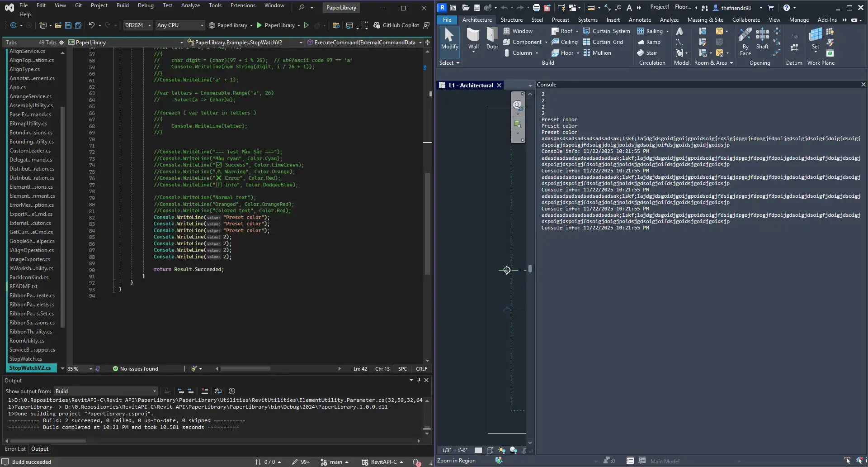Select the Door tool
Viewport: 868px width, 467px height.
click(492, 41)
